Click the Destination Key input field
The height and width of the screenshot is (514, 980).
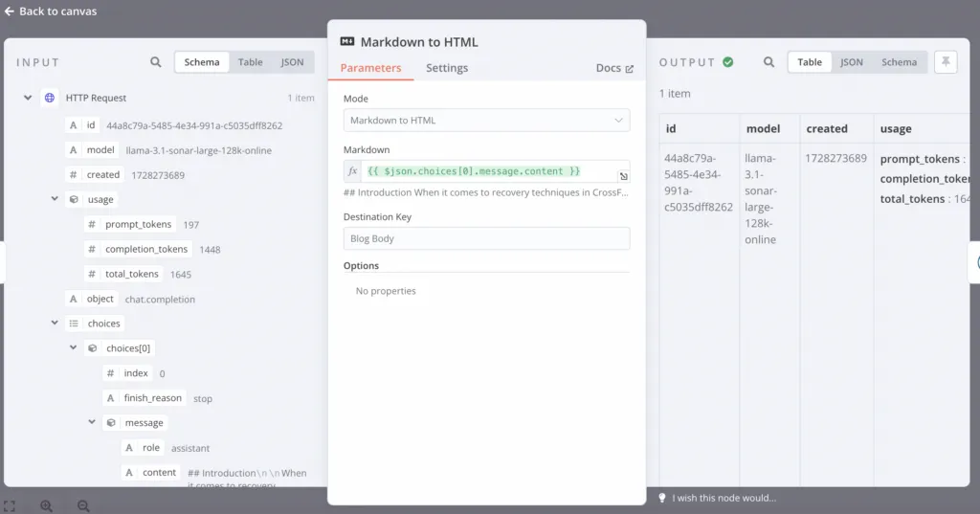[486, 238]
